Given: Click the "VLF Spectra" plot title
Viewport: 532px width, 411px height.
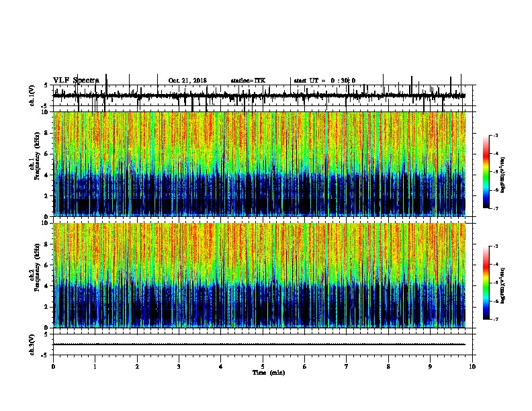Looking at the screenshot, I should coord(76,80).
